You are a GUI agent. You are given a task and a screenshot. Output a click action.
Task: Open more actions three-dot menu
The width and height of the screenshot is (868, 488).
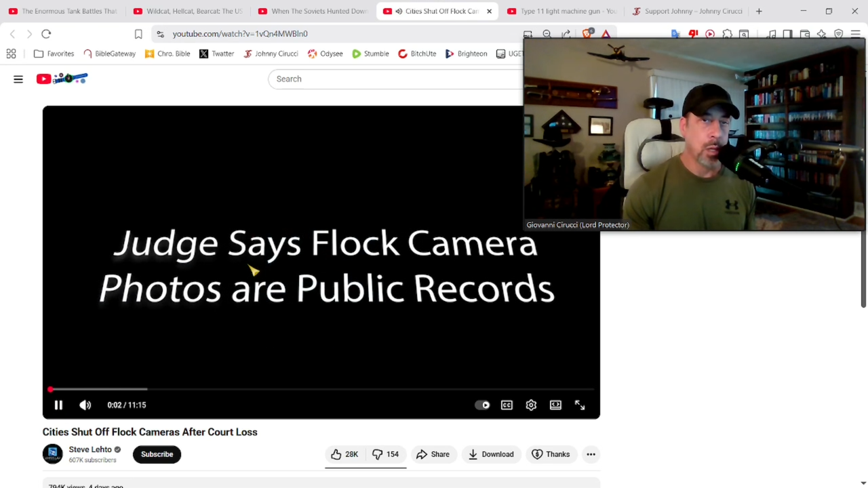click(x=591, y=454)
